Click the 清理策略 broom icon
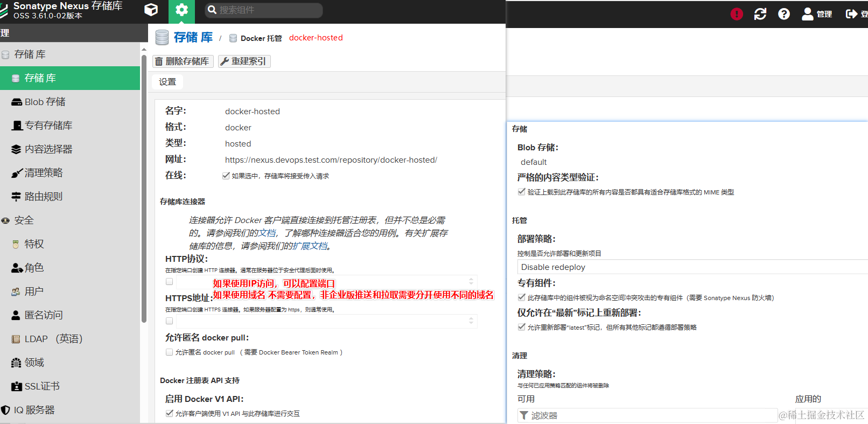Screen dimensions: 868x424 click(x=17, y=173)
